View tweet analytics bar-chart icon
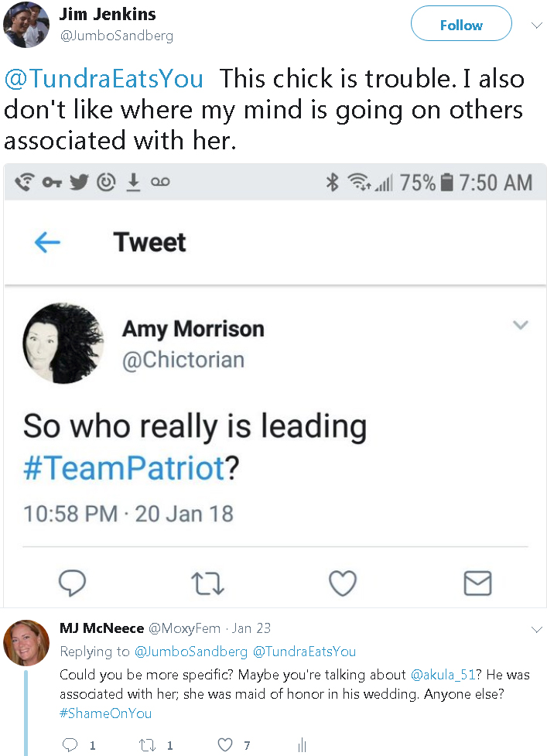This screenshot has width=547, height=756. coord(302,745)
